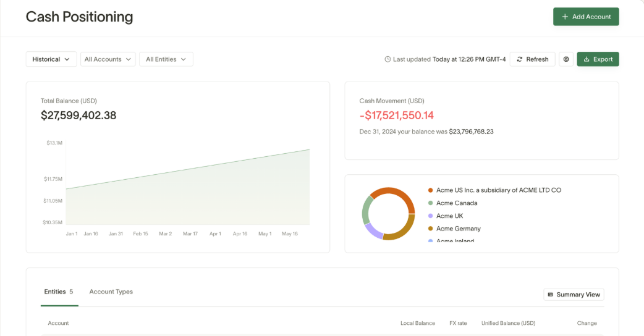This screenshot has width=644, height=336.
Task: Open the Historical dropdown
Action: 51,59
